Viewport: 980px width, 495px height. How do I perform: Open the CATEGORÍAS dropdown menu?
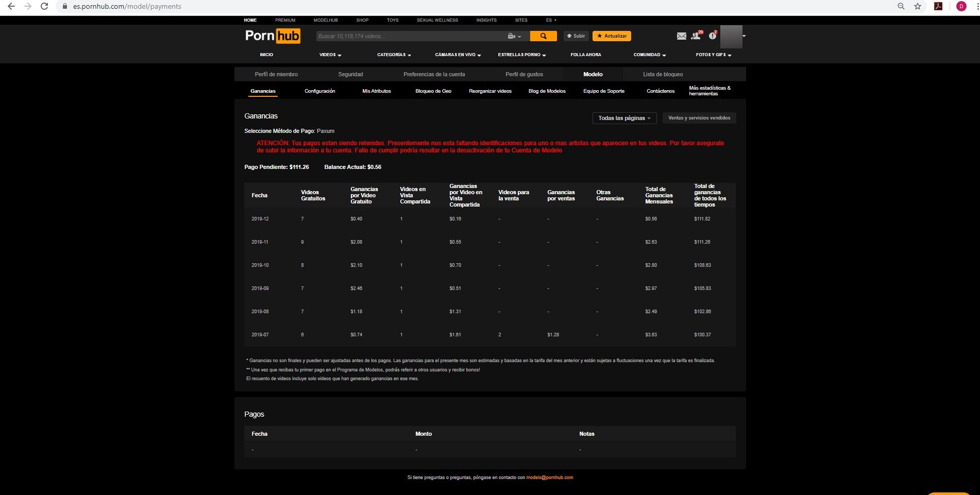(x=394, y=55)
